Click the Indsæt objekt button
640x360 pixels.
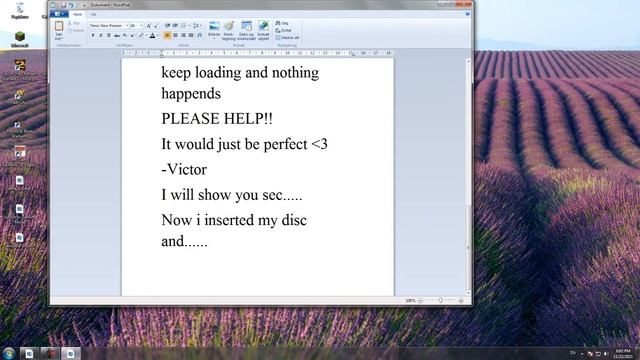[263, 31]
